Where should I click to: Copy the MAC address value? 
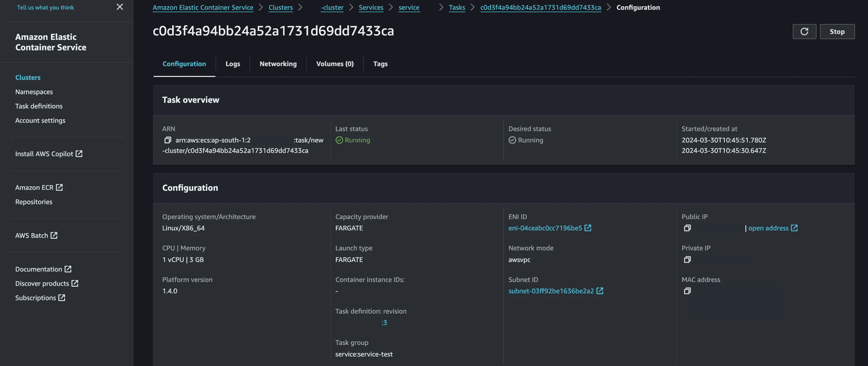[x=687, y=291]
